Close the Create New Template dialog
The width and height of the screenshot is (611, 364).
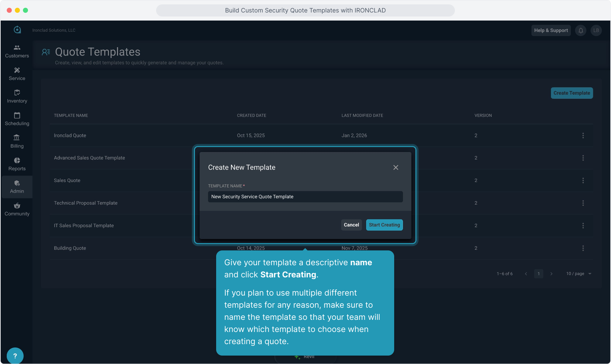[x=396, y=168]
